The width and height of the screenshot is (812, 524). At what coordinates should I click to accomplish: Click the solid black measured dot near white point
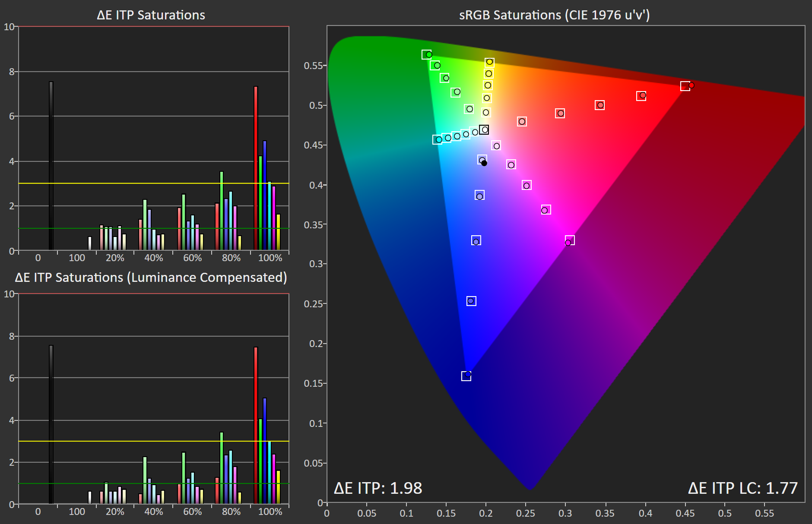point(484,163)
